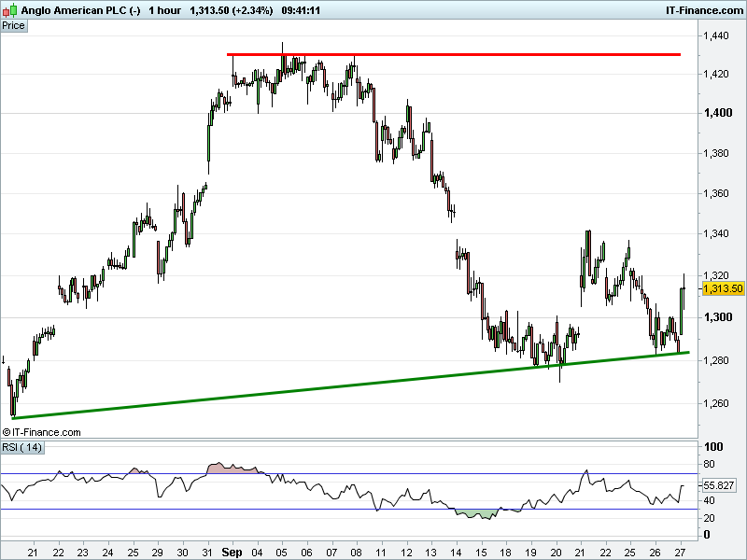Click the green ascending trendline
Image resolution: width=747 pixels, height=560 pixels.
pos(351,385)
